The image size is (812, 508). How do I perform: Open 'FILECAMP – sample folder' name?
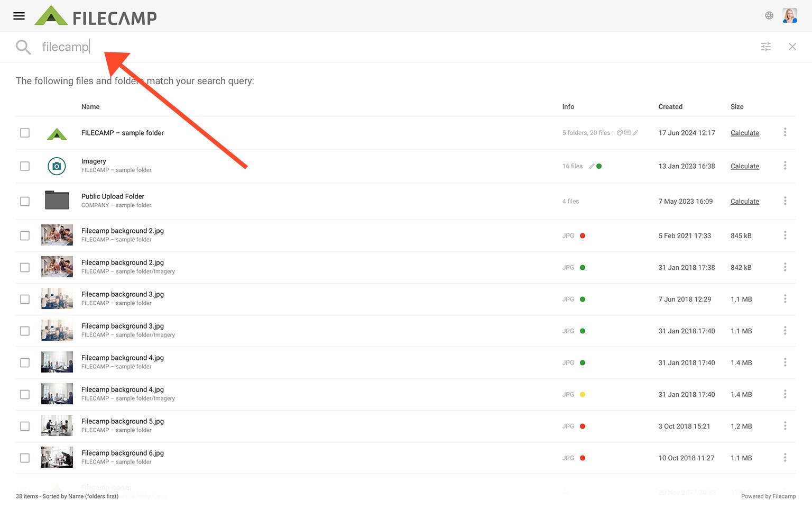(x=123, y=133)
